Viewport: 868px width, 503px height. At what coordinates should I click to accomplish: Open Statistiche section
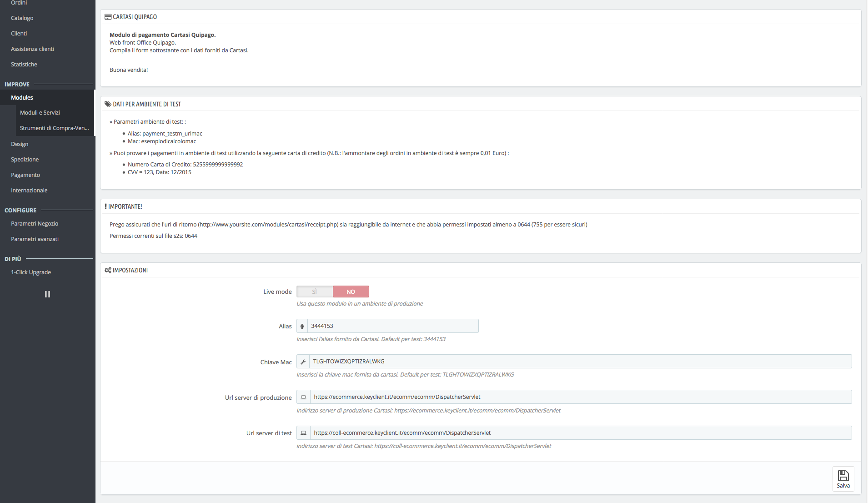24,65
